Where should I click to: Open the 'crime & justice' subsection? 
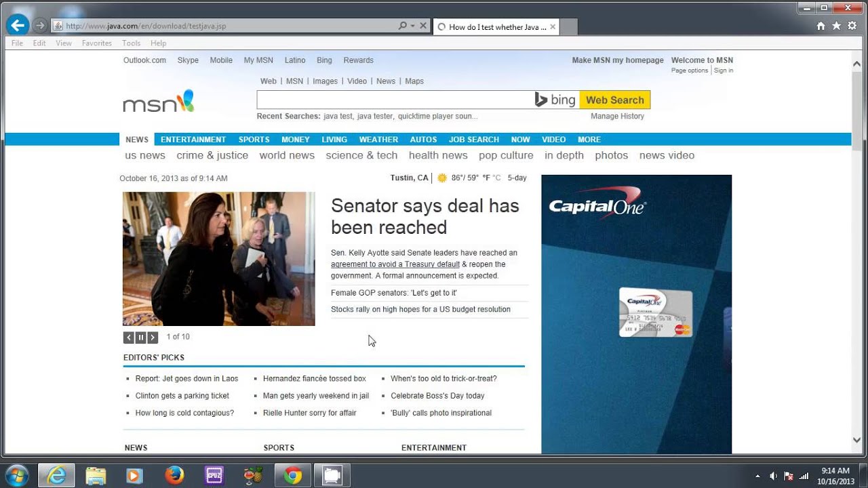[212, 155]
